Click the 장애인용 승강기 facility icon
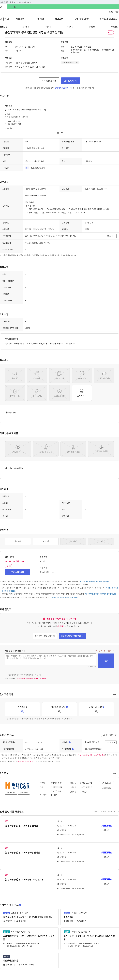119x980 pixels. (45, 449)
